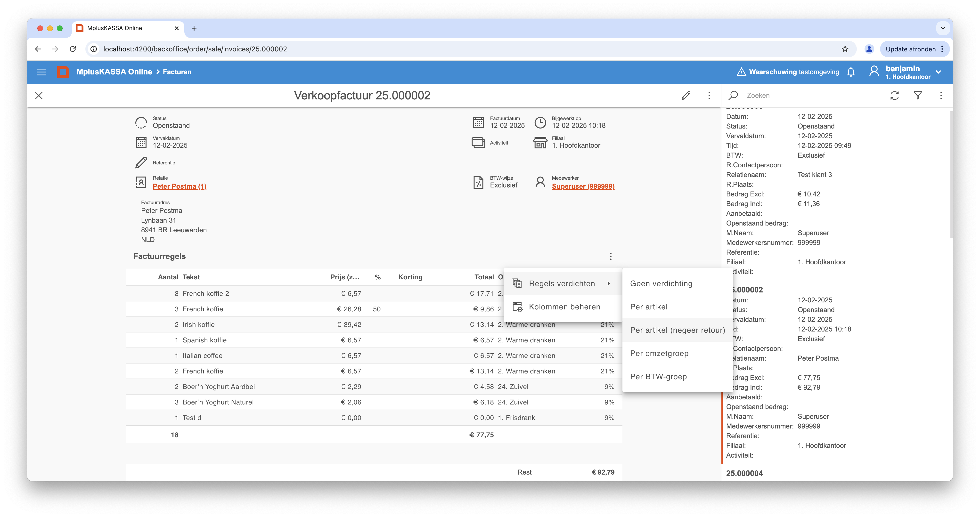Click the browser address bar URL

click(x=195, y=49)
